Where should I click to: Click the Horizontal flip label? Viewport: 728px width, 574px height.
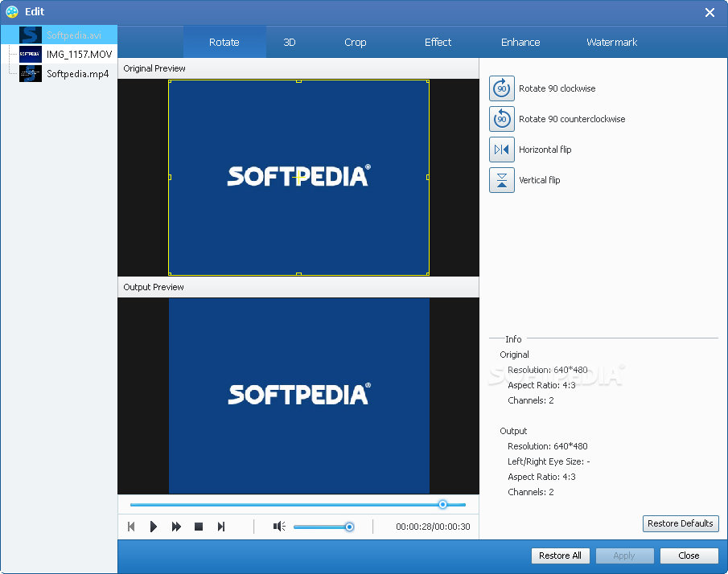545,150
